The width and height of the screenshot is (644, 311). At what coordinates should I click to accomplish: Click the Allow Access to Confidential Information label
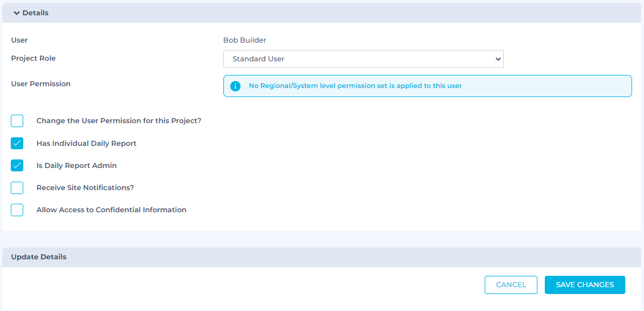[x=111, y=210]
